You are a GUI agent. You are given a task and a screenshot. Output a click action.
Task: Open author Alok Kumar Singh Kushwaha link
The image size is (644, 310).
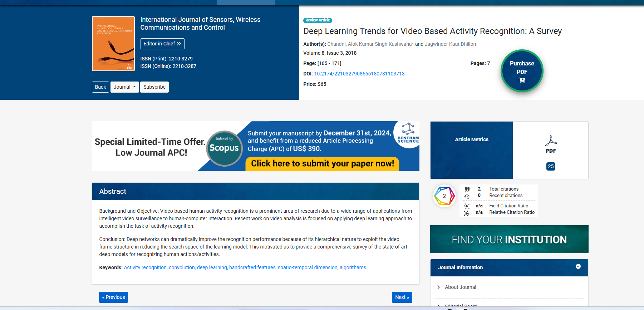point(380,44)
